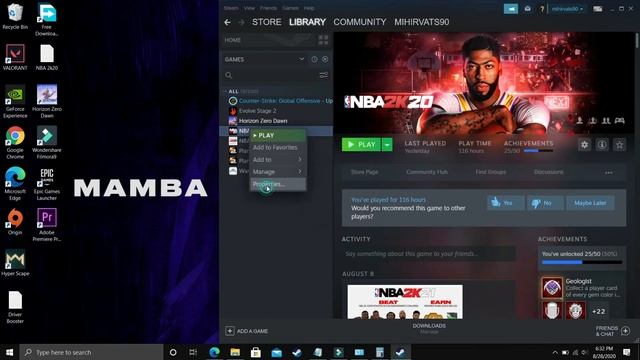Open the Geologist achievement icon
Image resolution: width=640 pixels, height=360 pixels.
click(x=552, y=288)
